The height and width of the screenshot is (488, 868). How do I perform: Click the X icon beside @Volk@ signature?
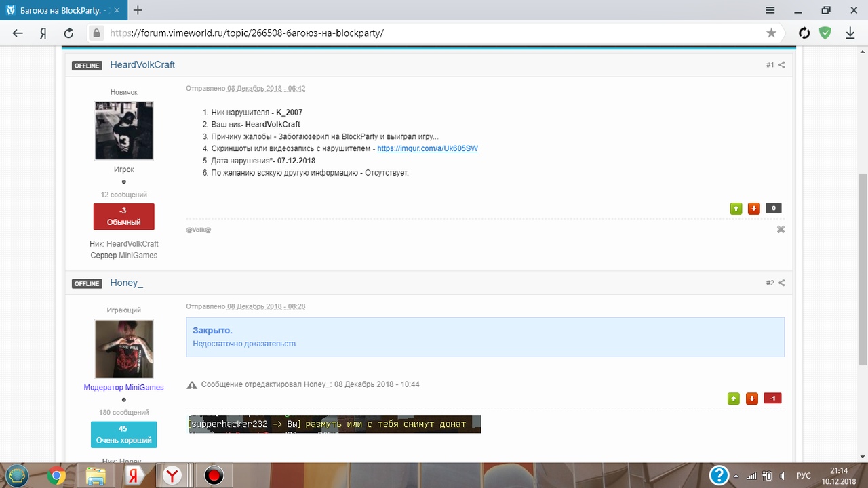tap(781, 230)
